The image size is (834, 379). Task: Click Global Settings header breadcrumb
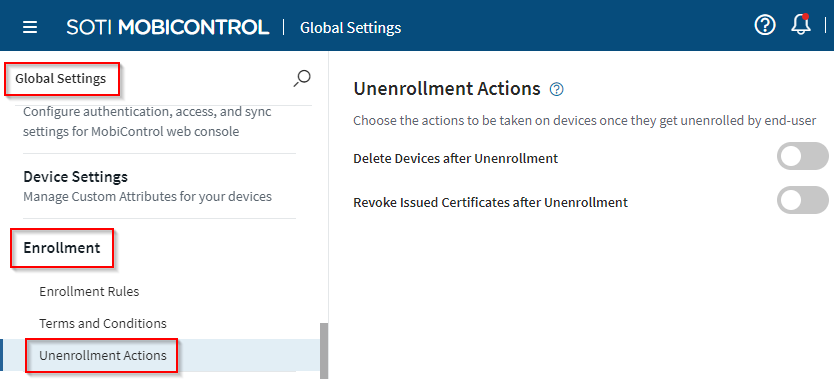pyautogui.click(x=351, y=27)
